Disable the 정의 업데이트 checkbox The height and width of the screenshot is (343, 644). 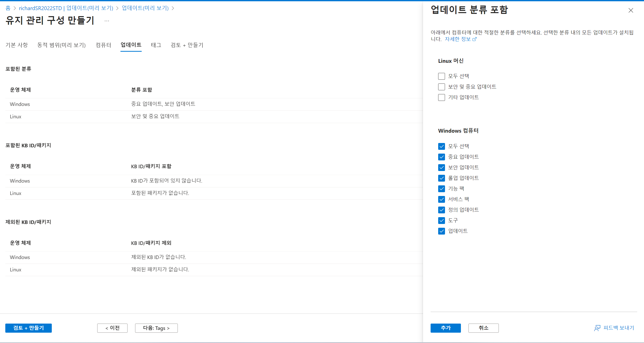(441, 210)
